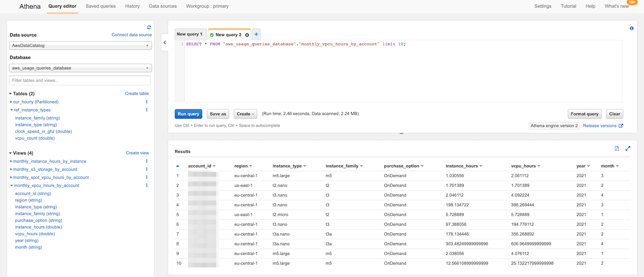Open Settings in the top bar
Viewport: 644px width, 277px height.
point(543,6)
